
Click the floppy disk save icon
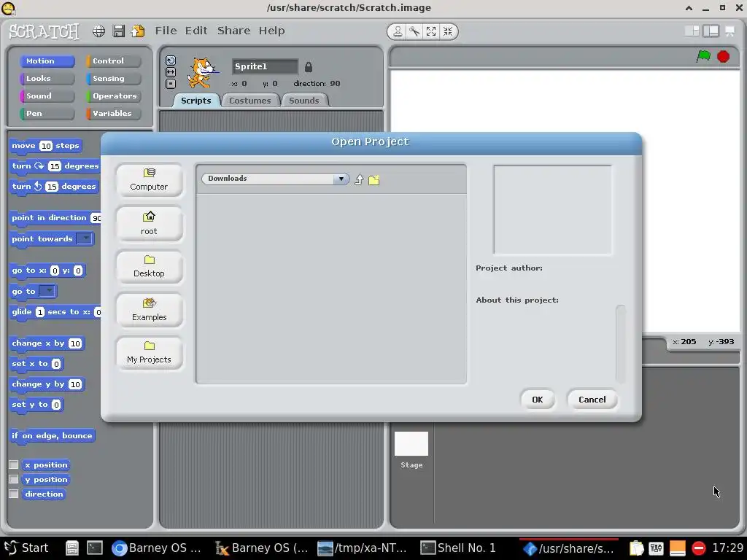pyautogui.click(x=119, y=31)
